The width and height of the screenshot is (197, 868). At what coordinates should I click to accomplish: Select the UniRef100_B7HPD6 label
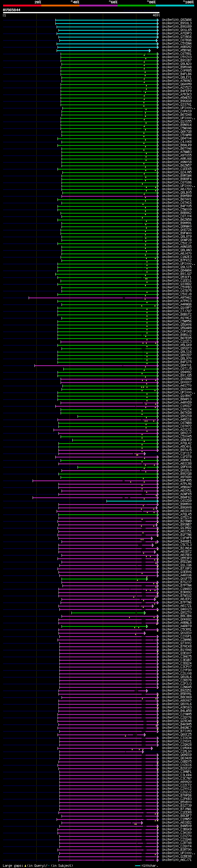pyautogui.click(x=177, y=796)
